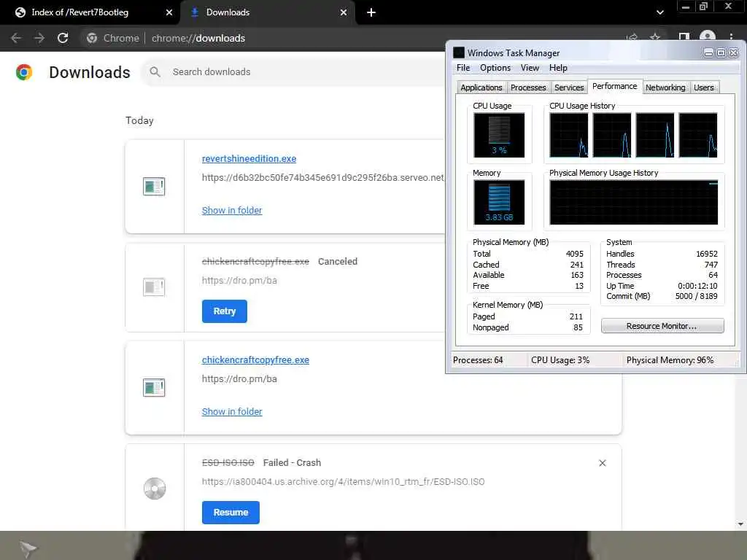This screenshot has height=560, width=747.
Task: Click the Physical Memory Usage History graph
Action: pyautogui.click(x=634, y=203)
